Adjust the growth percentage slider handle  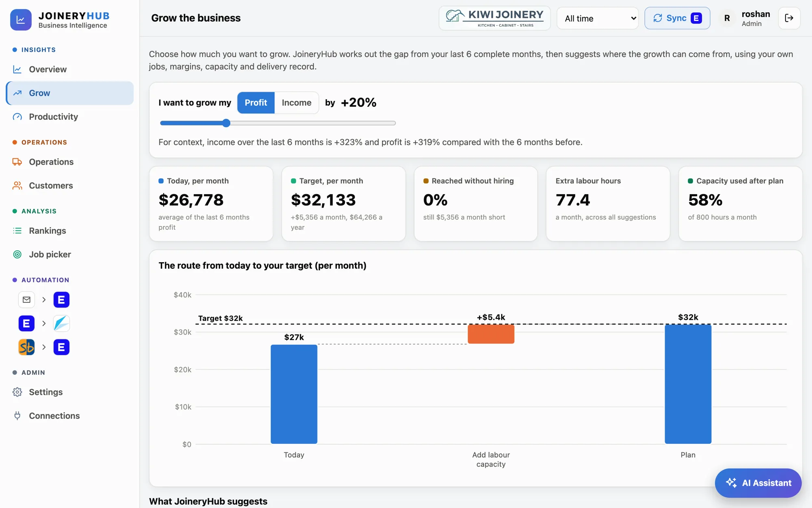(227, 123)
